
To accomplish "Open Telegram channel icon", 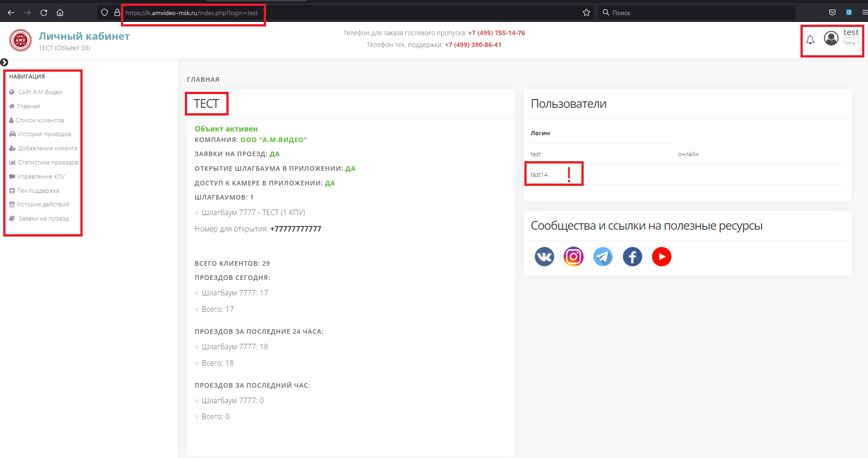I will (x=603, y=257).
